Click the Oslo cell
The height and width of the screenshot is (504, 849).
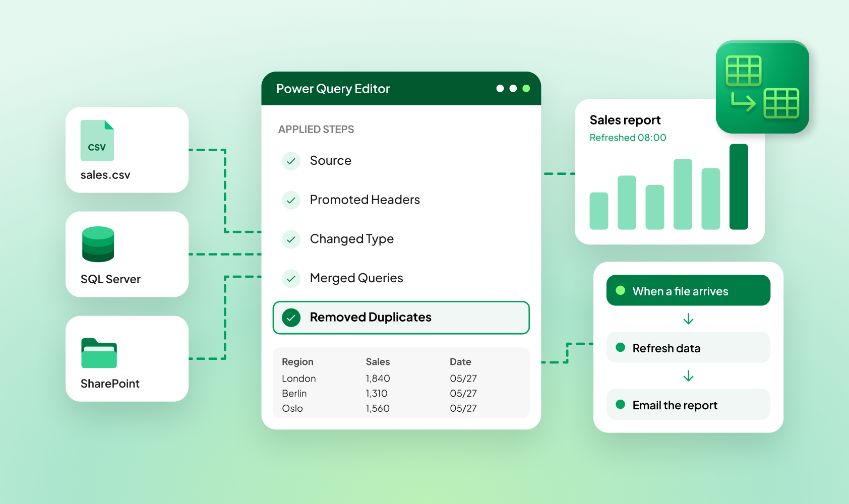pos(292,408)
